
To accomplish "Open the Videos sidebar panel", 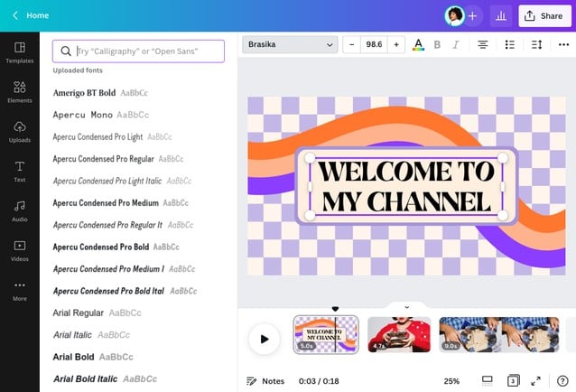I will [19, 250].
